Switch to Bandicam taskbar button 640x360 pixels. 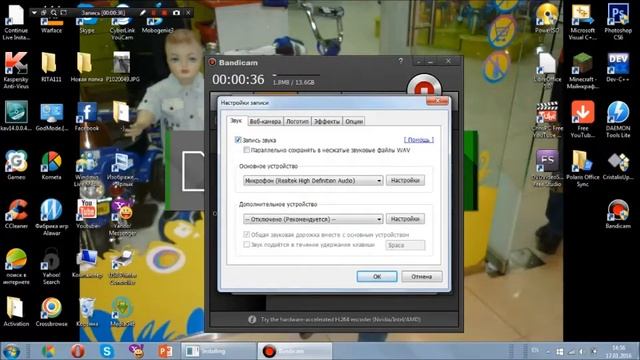tap(295, 351)
